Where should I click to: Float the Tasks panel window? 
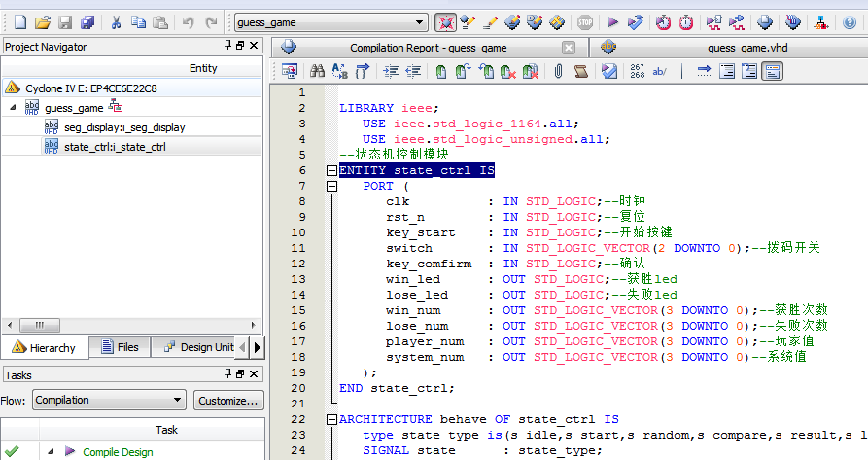pyautogui.click(x=240, y=374)
